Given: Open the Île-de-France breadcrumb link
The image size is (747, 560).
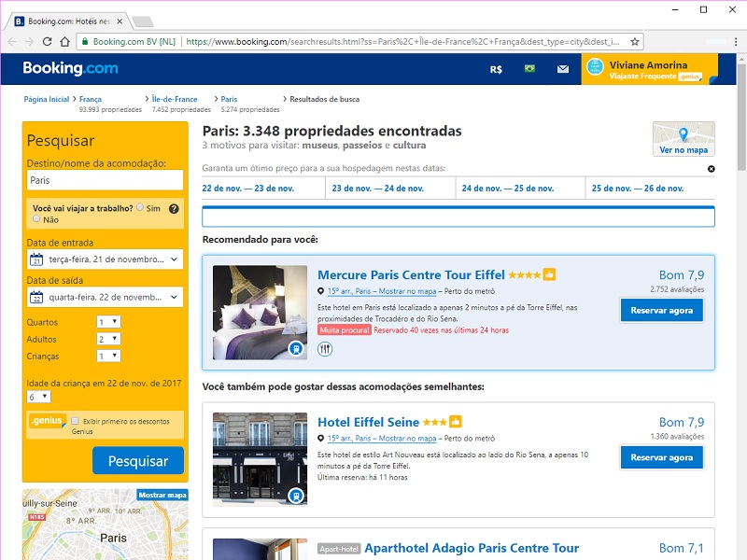Looking at the screenshot, I should pyautogui.click(x=175, y=99).
